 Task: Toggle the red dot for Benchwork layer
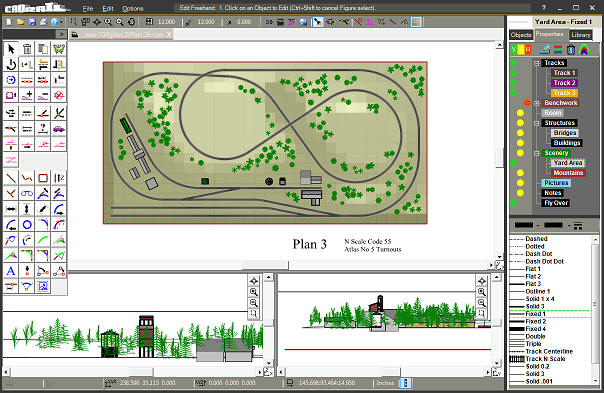coord(527,103)
